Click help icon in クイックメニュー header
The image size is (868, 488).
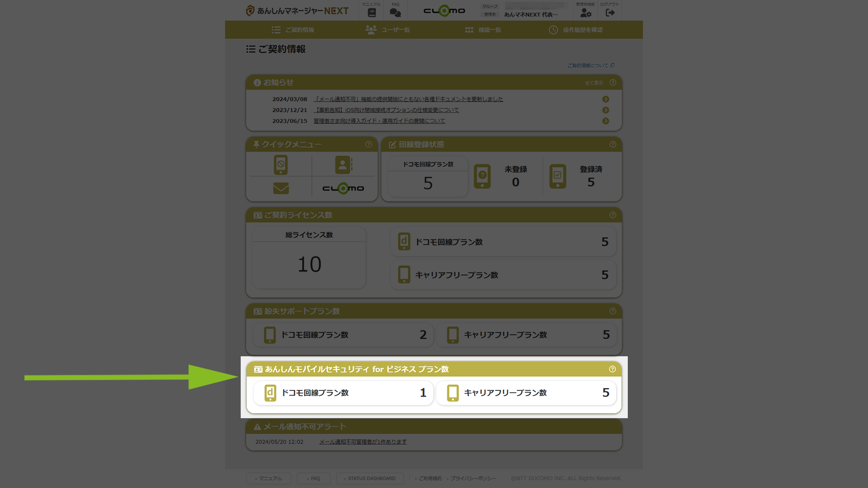point(369,144)
